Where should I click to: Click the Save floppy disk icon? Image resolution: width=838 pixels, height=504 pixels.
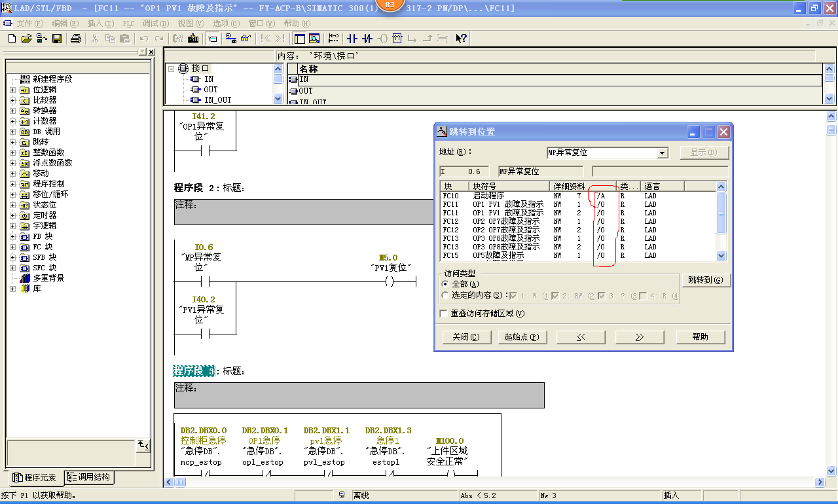57,39
